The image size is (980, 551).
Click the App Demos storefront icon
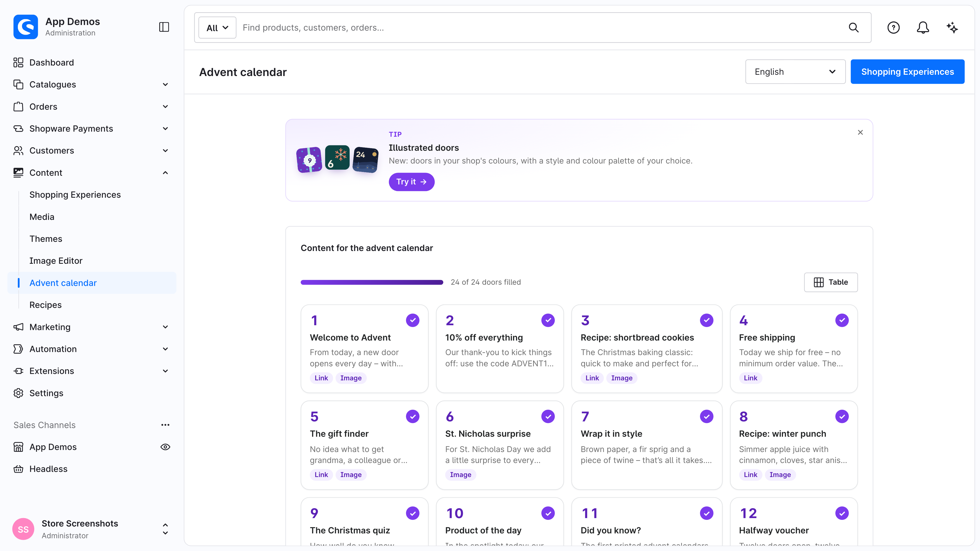coord(18,447)
